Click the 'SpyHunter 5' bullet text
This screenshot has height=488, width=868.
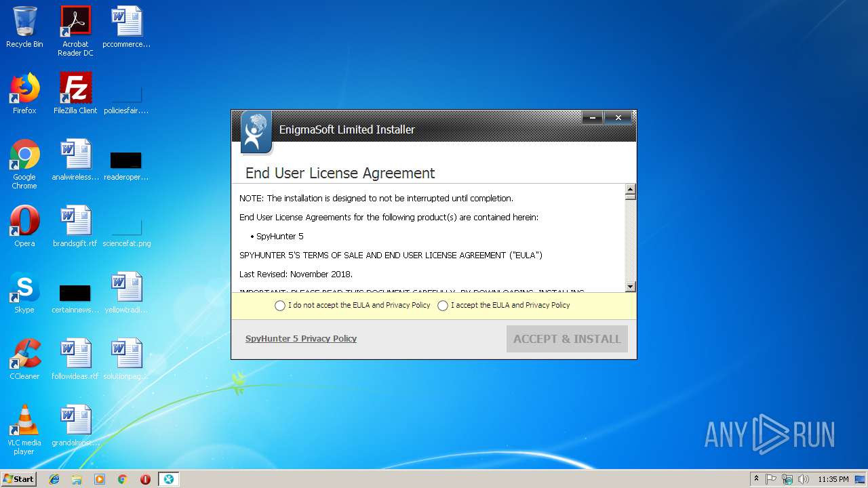click(280, 237)
